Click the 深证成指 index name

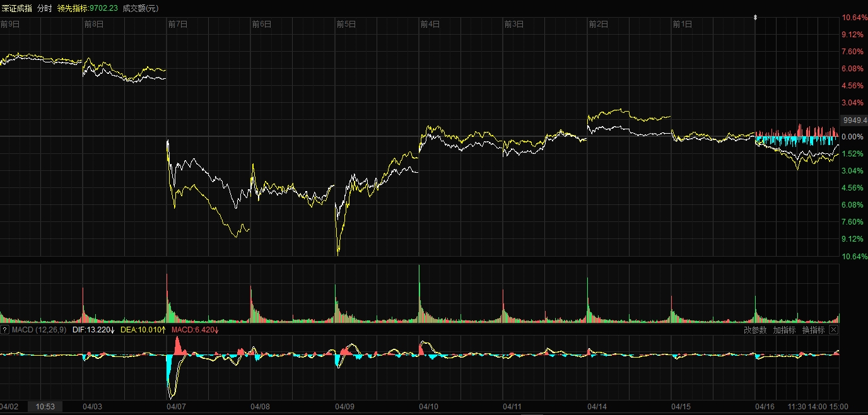pos(16,8)
